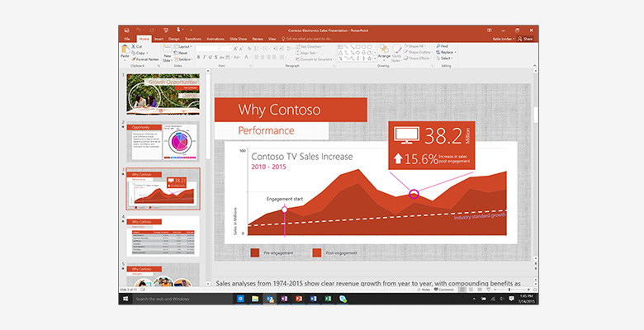The height and width of the screenshot is (330, 644).
Task: Expand Shape Effects options
Action: tap(417, 59)
